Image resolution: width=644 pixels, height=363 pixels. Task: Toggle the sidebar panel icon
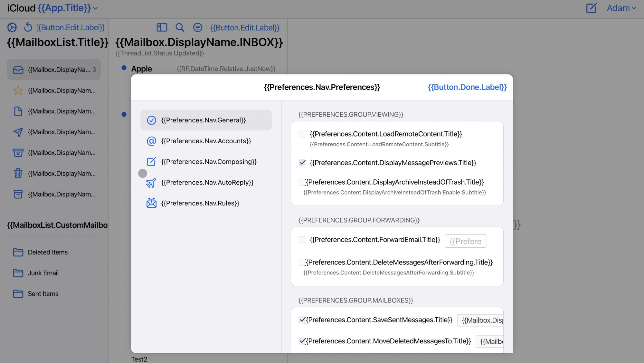coord(162,27)
